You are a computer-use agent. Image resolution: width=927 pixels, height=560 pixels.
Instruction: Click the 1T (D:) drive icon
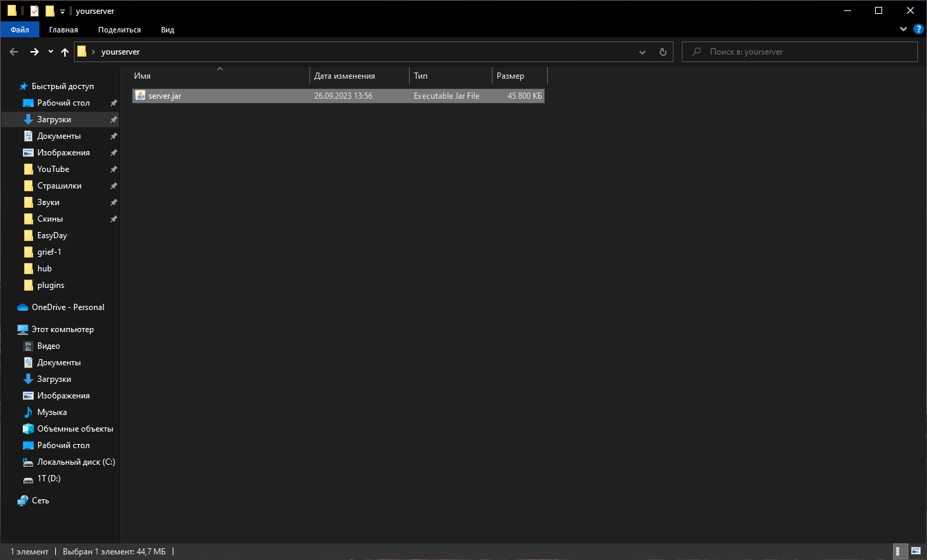[x=28, y=479]
